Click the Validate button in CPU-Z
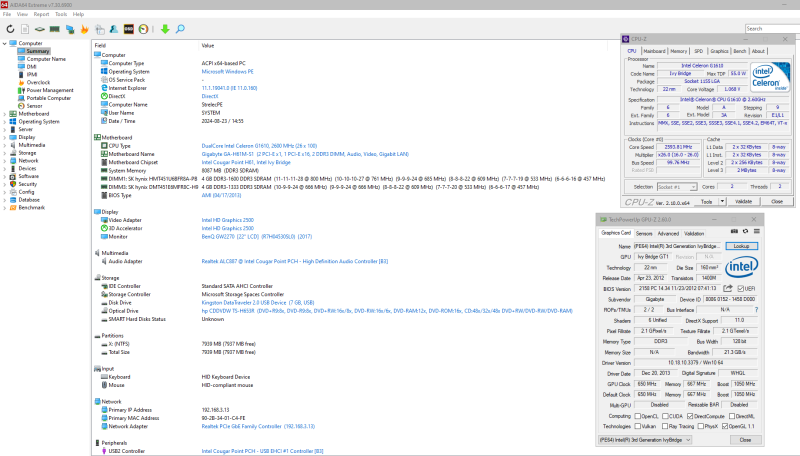This screenshot has height=456, width=800. (743, 201)
